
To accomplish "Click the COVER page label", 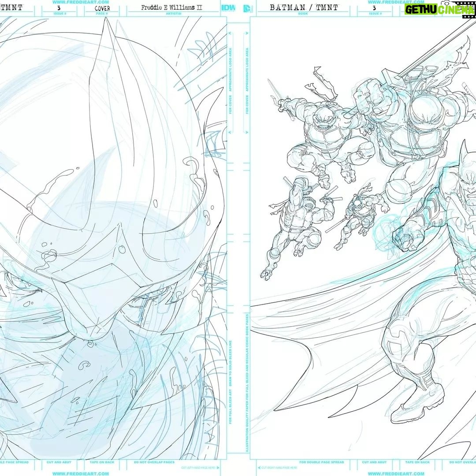I will point(102,8).
